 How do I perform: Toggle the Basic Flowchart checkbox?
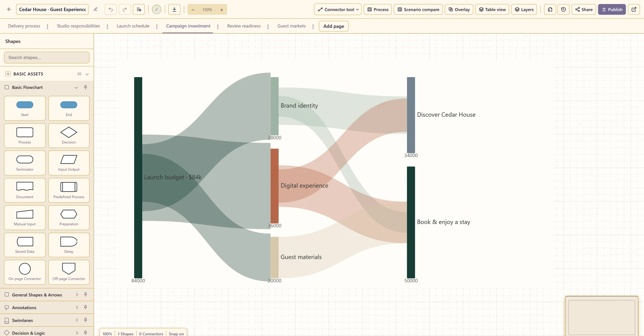pos(7,87)
